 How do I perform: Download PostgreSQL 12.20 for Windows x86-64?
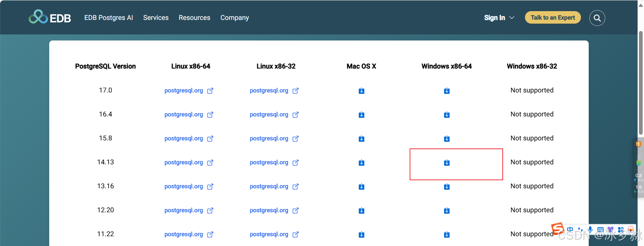447,211
